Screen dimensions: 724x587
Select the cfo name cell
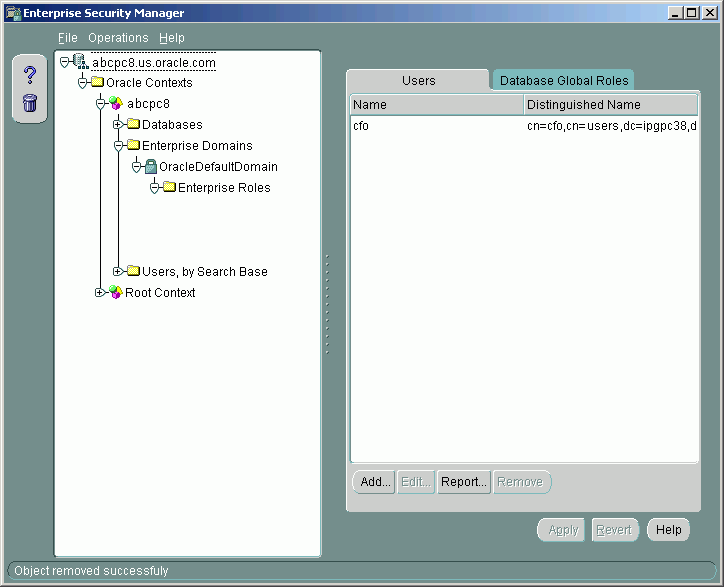437,126
